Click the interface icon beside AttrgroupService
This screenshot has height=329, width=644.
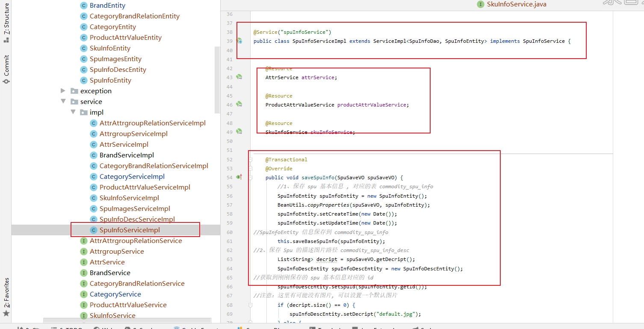pyautogui.click(x=84, y=252)
